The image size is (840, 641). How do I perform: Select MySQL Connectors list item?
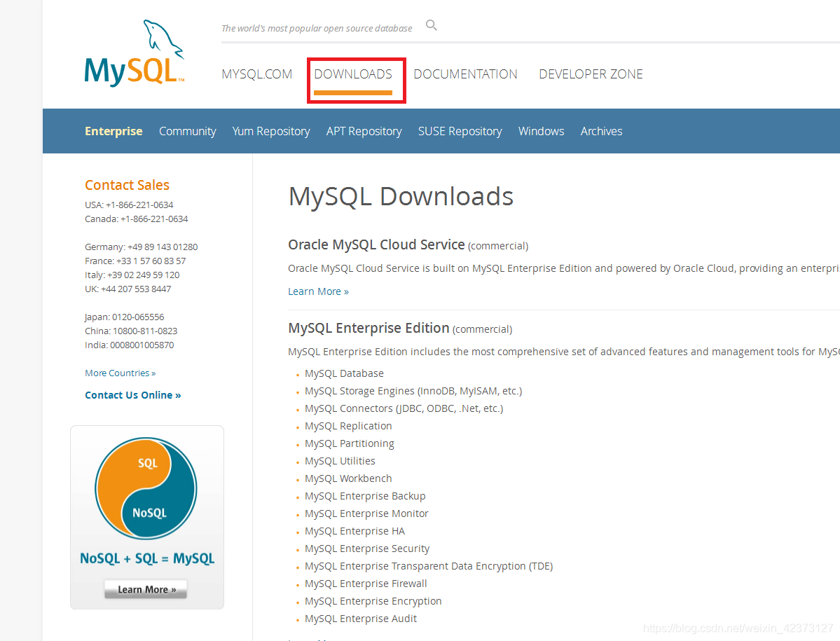(404, 408)
